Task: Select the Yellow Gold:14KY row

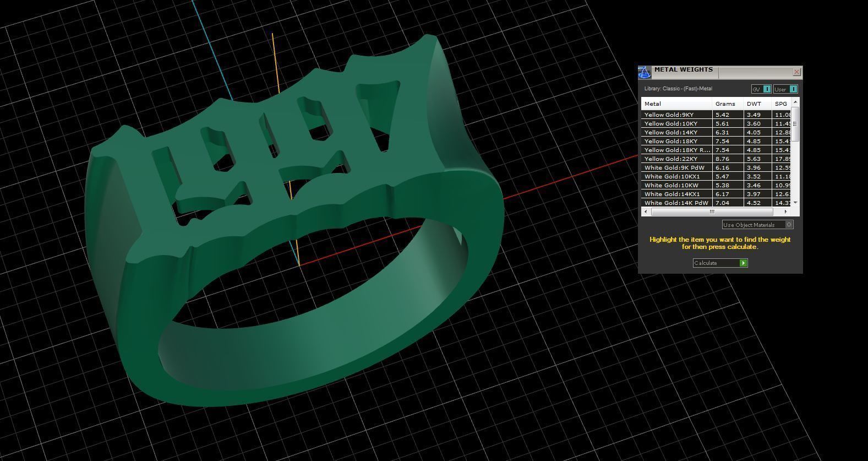Action: (x=717, y=132)
